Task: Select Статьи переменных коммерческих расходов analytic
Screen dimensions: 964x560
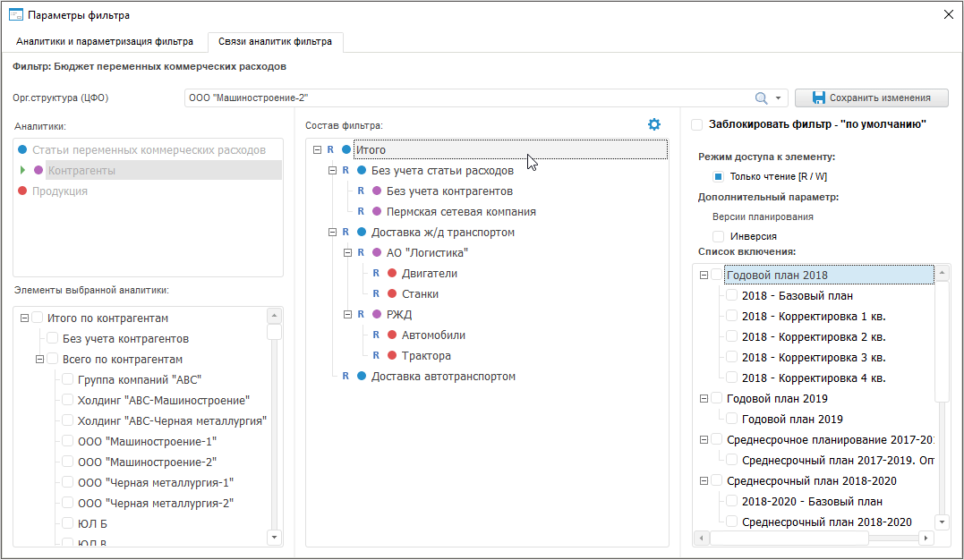Action: point(149,150)
